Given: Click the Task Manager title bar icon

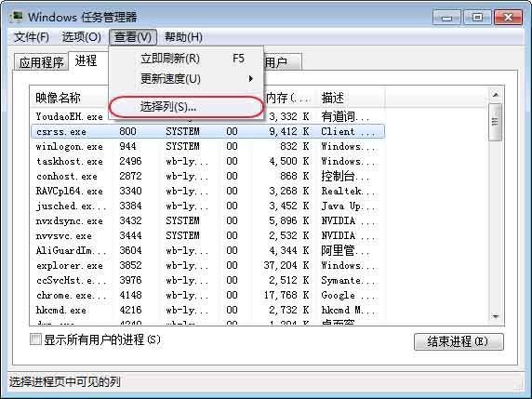Looking at the screenshot, I should point(16,17).
